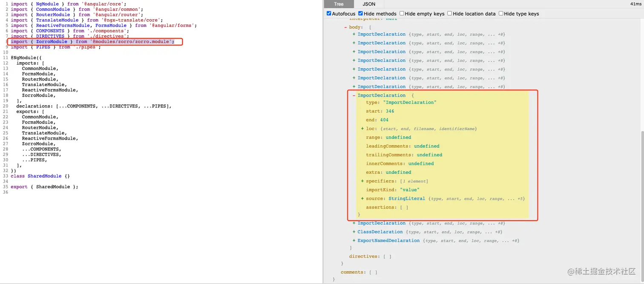Click the @NgModule decorator line
The width and height of the screenshot is (644, 284).
(x=26, y=57)
